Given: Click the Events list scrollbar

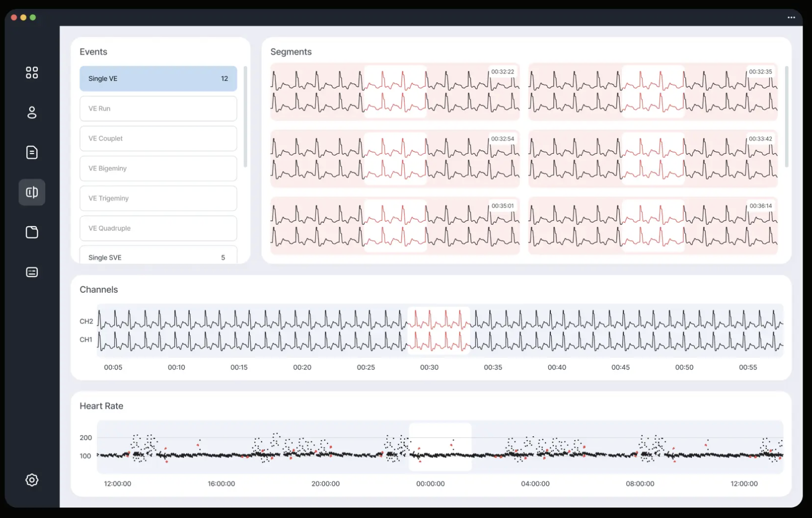Looking at the screenshot, I should click(245, 117).
